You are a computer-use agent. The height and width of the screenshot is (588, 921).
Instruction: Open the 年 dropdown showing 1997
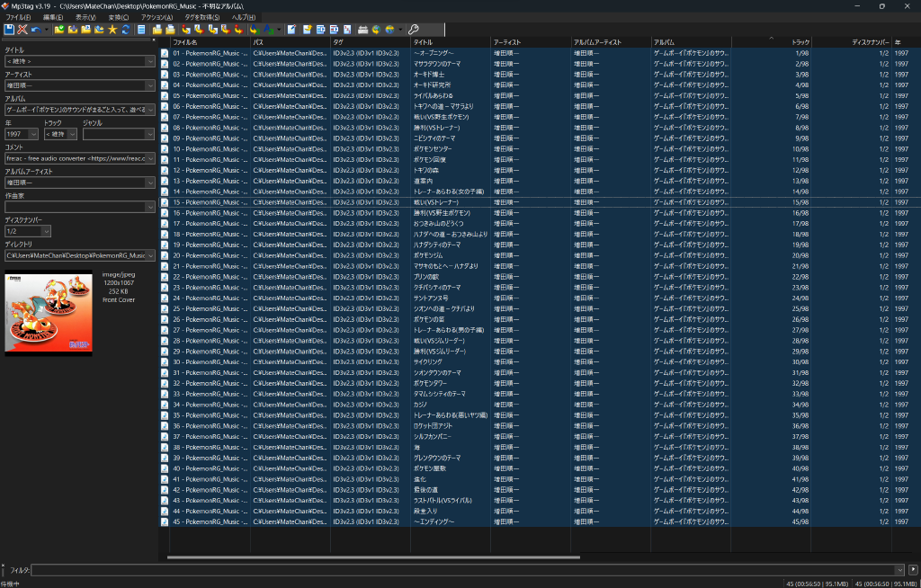click(34, 134)
